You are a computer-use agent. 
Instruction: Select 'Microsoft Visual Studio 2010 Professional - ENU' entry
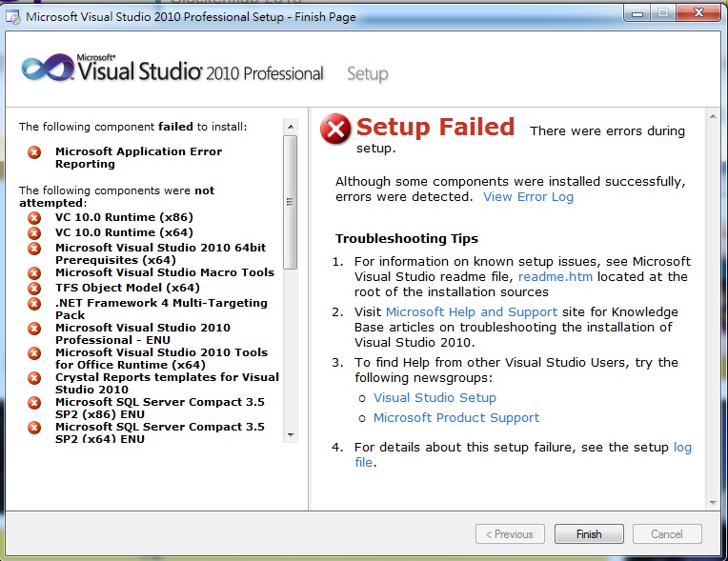coord(143,333)
